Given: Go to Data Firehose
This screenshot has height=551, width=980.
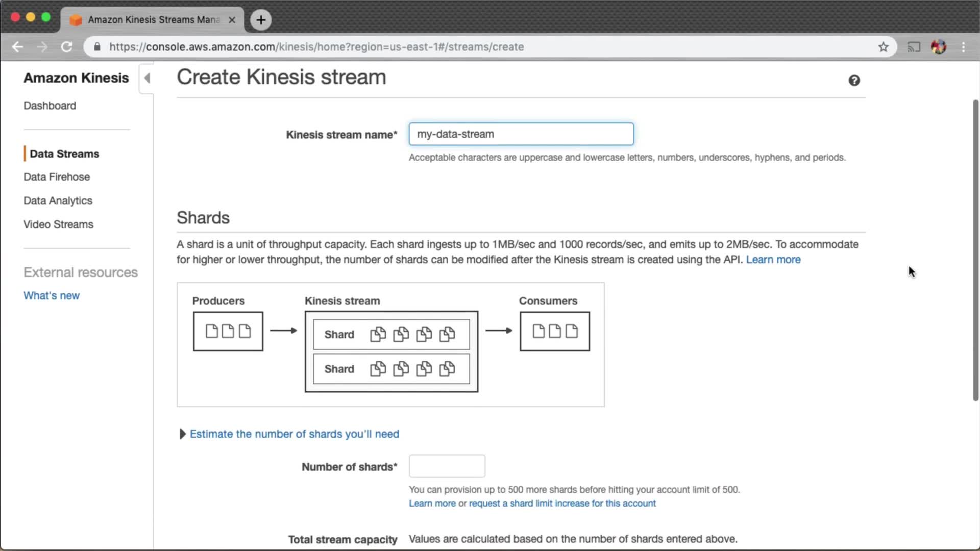Looking at the screenshot, I should 57,177.
